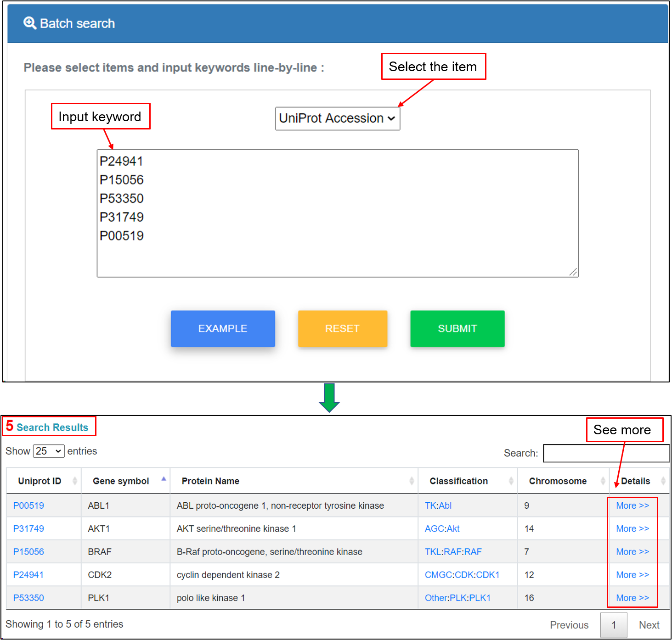Click the Next pagination button

pyautogui.click(x=649, y=625)
